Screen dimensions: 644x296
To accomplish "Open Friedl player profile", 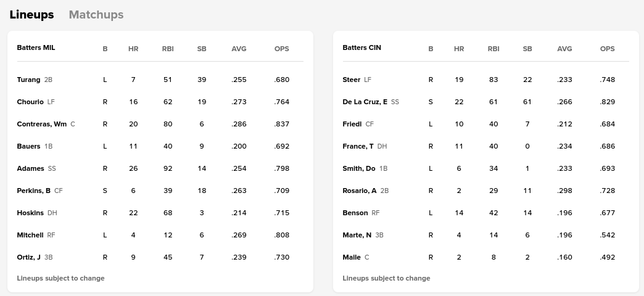I will pyautogui.click(x=352, y=124).
